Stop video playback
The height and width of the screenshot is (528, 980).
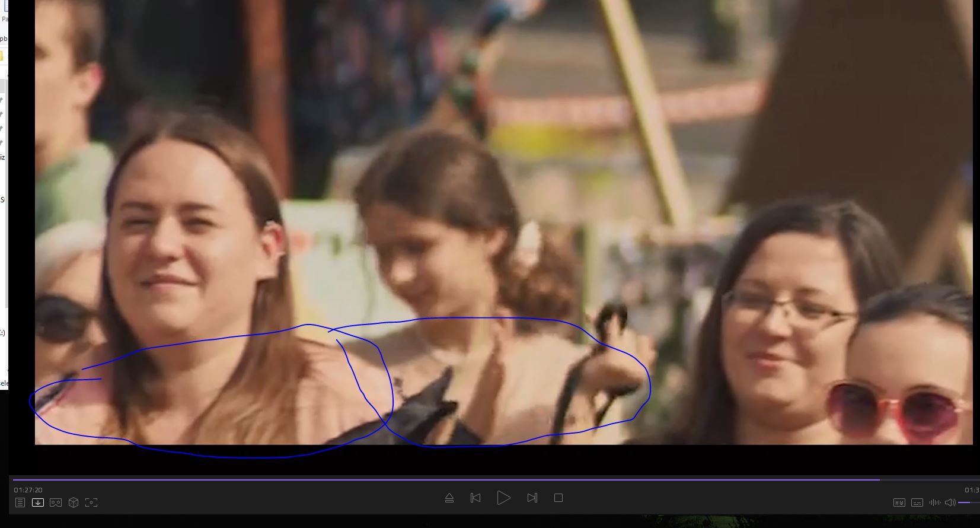(558, 498)
